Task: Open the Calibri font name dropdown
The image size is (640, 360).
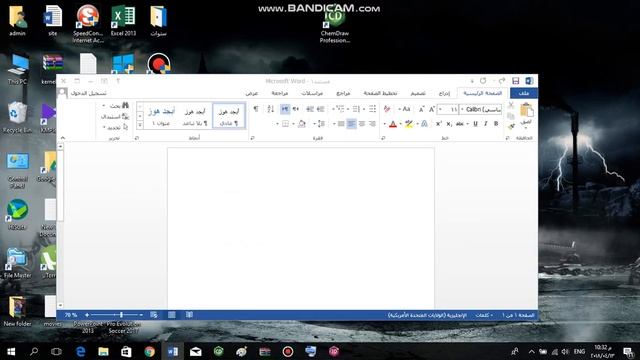Action: 462,109
